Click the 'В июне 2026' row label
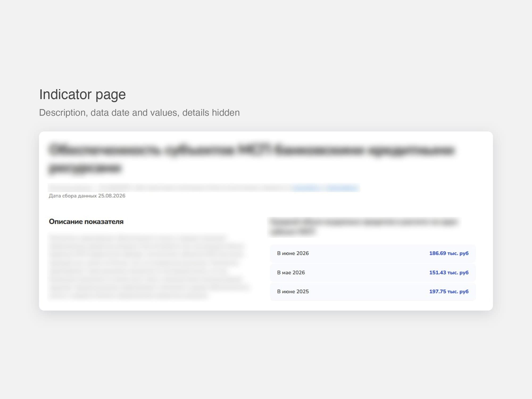The width and height of the screenshot is (532, 399). point(293,253)
